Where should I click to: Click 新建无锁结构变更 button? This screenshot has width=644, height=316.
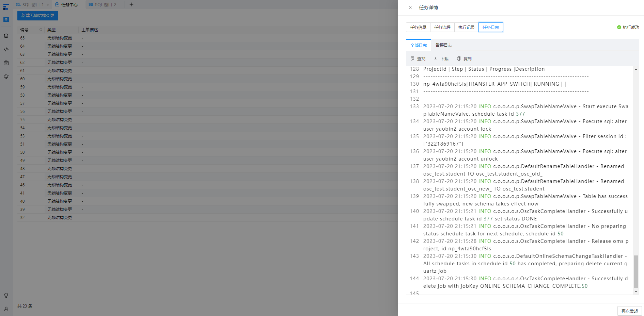pos(38,16)
